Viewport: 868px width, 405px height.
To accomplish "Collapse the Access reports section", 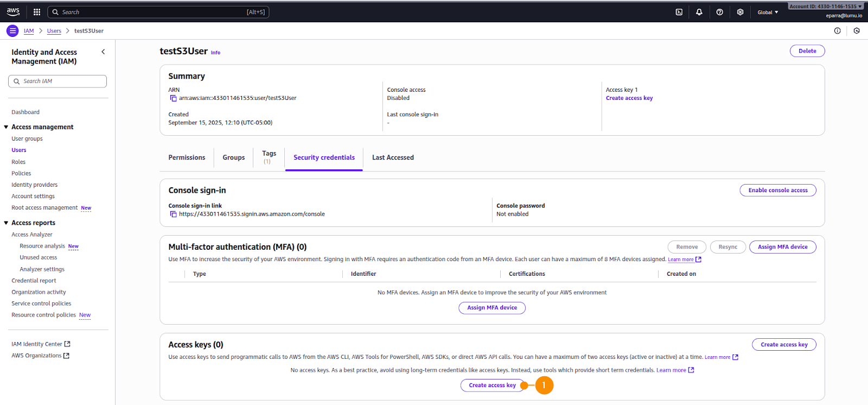I will coord(6,223).
